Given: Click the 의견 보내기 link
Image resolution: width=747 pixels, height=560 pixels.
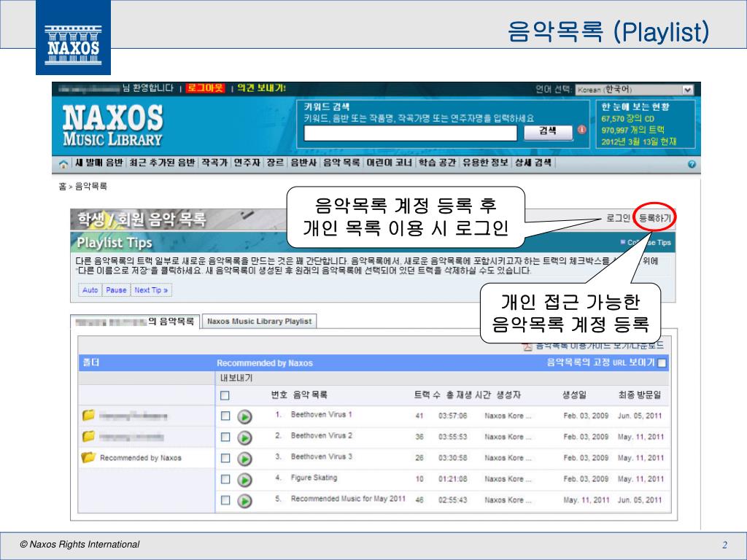Looking at the screenshot, I should pyautogui.click(x=261, y=88).
